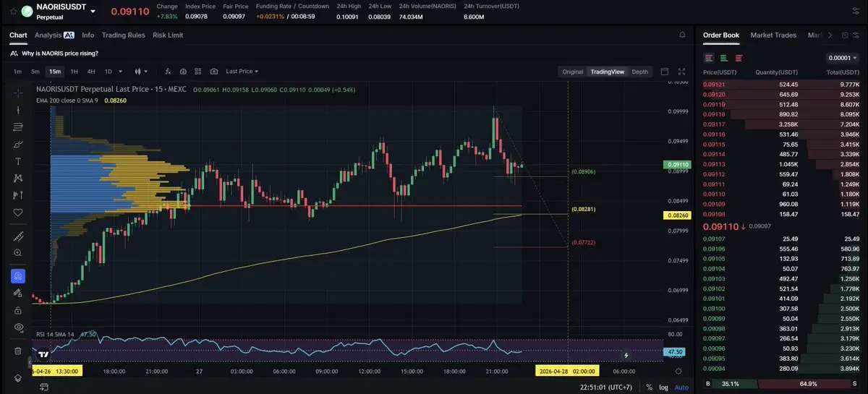This screenshot has width=868, height=394.
Task: Select the 15m timeframe
Action: (54, 72)
